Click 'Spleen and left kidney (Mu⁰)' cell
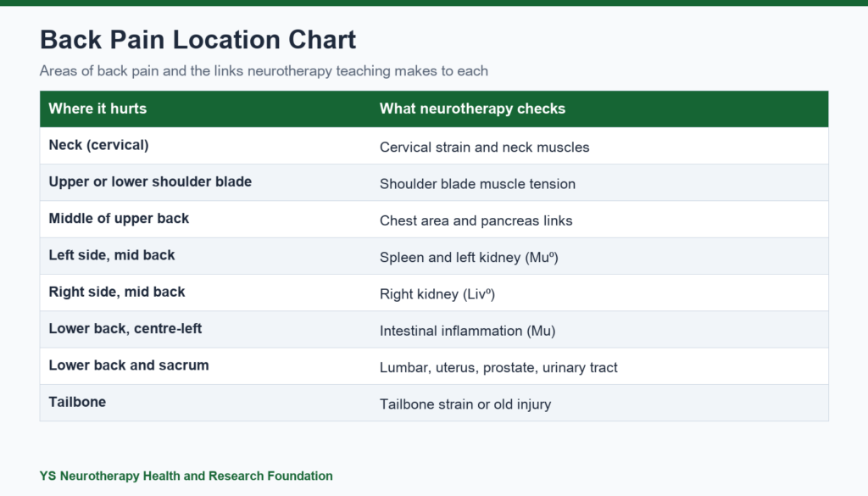 pos(469,258)
